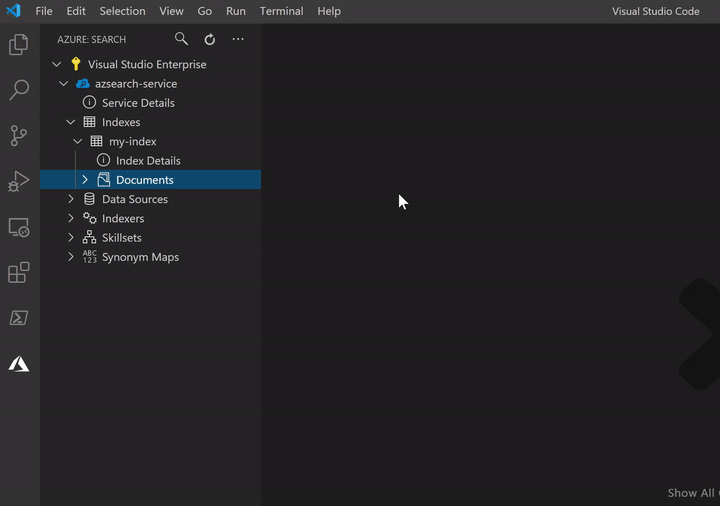Click the info icon beside Index Details
The image size is (720, 506).
pyautogui.click(x=103, y=160)
